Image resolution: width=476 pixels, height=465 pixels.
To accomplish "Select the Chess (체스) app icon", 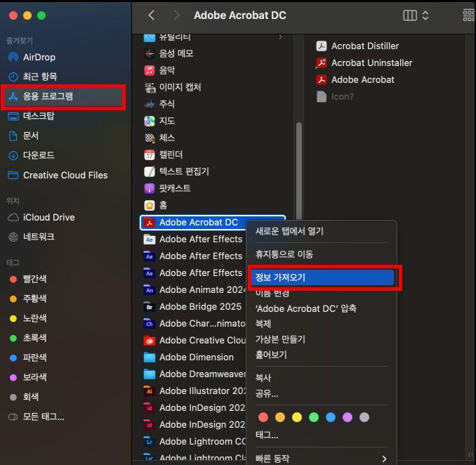I will coord(150,138).
